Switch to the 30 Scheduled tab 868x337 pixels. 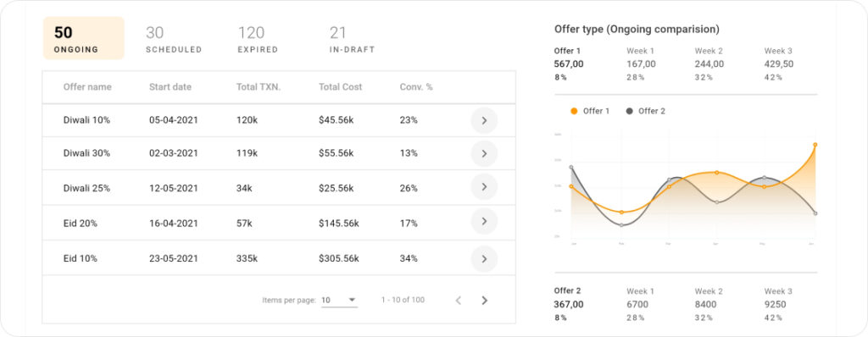pyautogui.click(x=174, y=39)
